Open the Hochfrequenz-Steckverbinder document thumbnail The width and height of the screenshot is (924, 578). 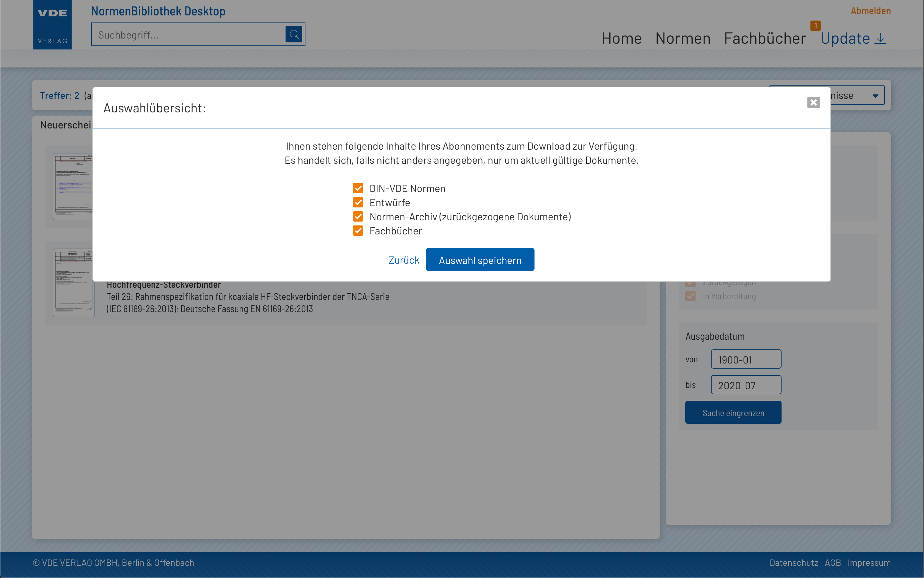pos(73,283)
